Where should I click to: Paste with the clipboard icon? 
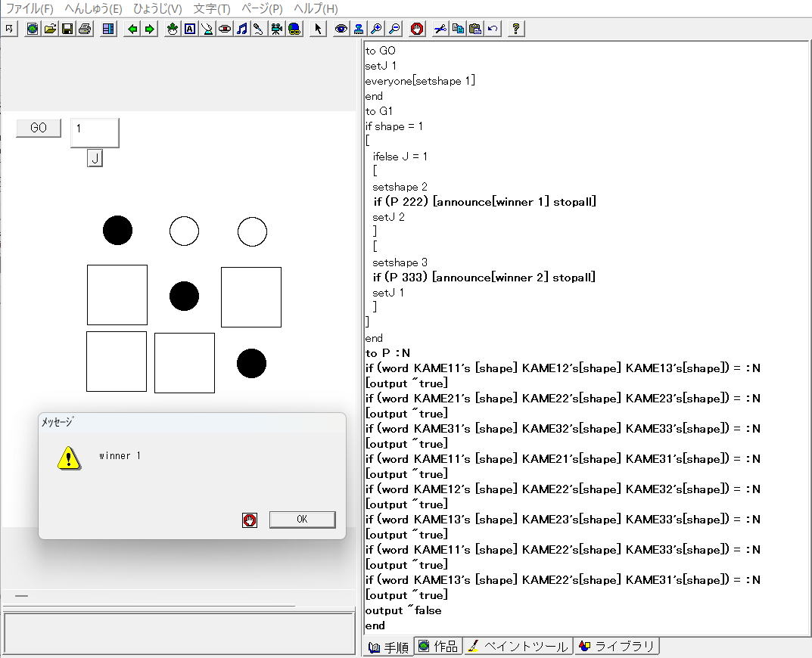[x=475, y=29]
